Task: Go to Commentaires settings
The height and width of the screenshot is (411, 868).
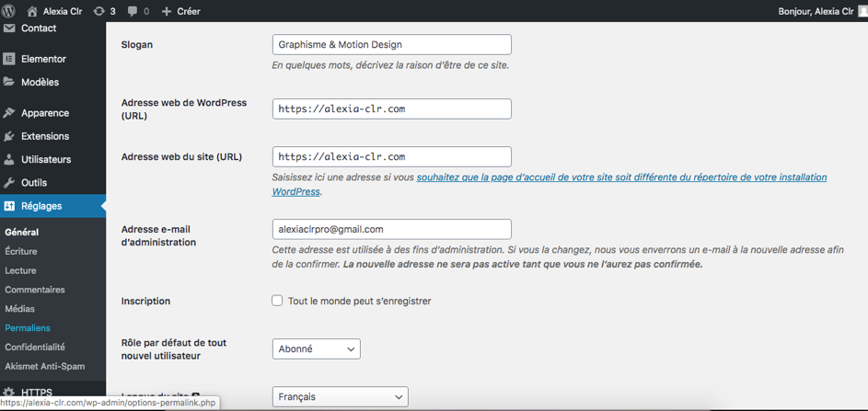Action: click(35, 290)
